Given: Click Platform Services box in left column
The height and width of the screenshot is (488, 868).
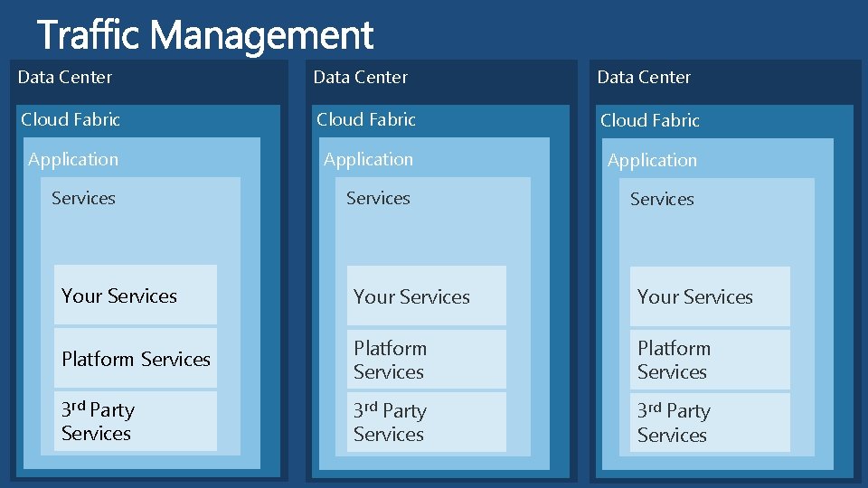Looking at the screenshot, I should pyautogui.click(x=136, y=358).
